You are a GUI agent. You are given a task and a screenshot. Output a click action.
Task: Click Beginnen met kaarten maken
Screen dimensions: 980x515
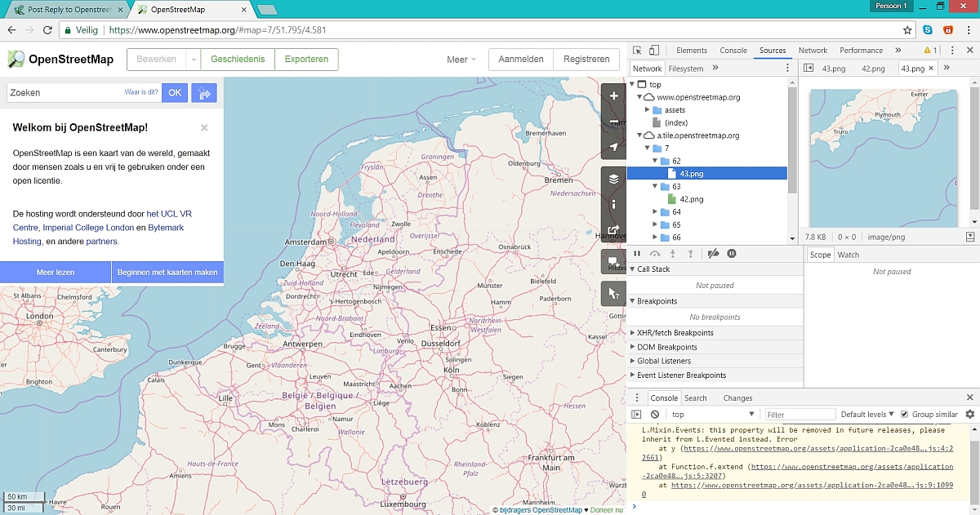click(x=167, y=273)
